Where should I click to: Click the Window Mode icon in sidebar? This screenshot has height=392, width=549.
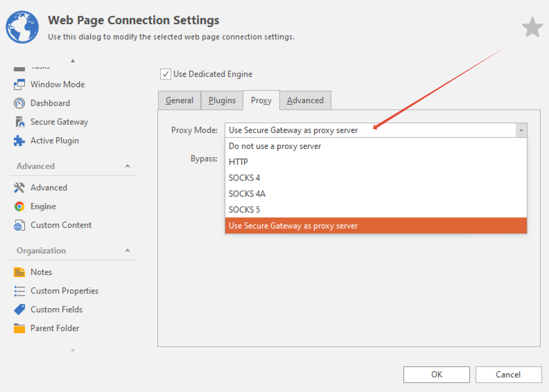(x=19, y=84)
